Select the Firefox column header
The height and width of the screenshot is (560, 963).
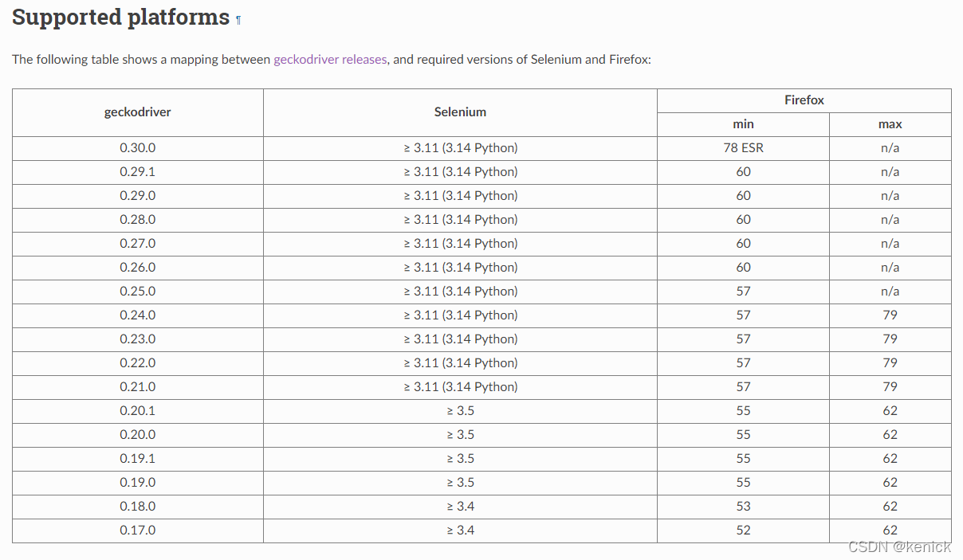click(x=804, y=100)
